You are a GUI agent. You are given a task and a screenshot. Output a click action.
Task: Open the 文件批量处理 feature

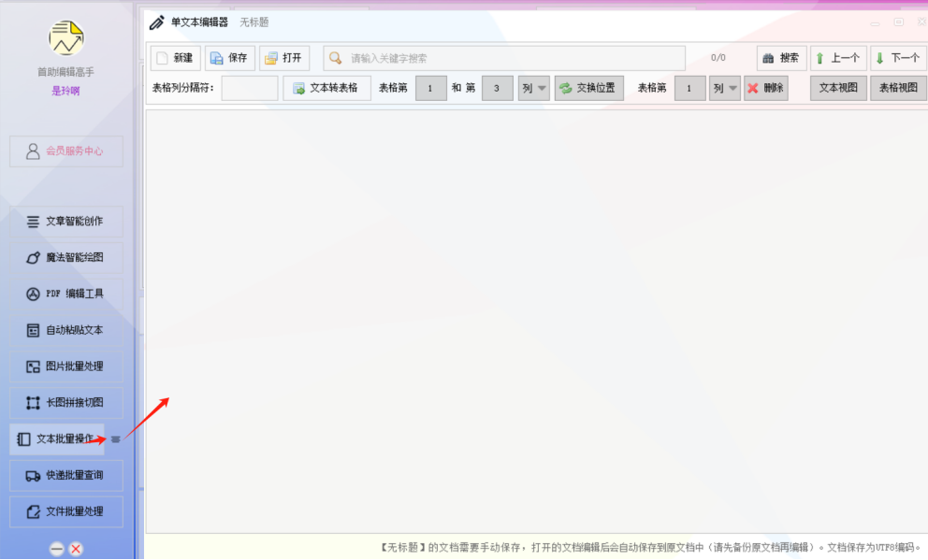pyautogui.click(x=65, y=511)
